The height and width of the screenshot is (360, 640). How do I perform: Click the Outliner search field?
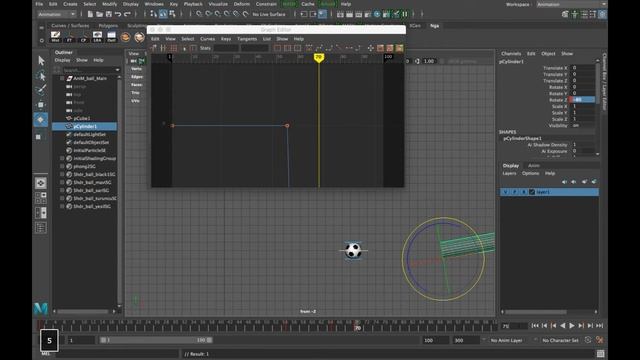click(88, 70)
